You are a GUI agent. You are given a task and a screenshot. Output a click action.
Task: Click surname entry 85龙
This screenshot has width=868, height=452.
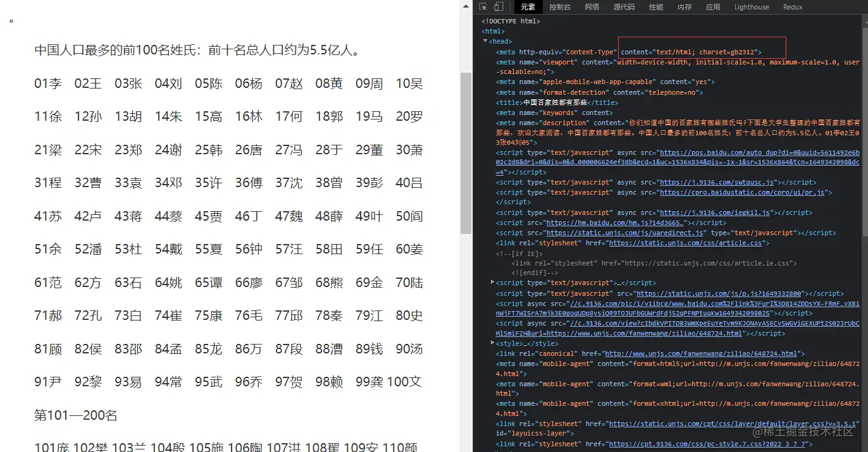(x=209, y=348)
